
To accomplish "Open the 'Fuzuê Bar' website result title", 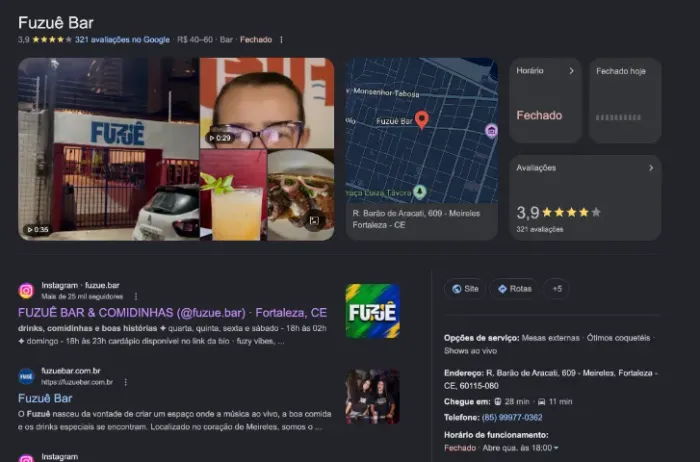I will [x=45, y=398].
